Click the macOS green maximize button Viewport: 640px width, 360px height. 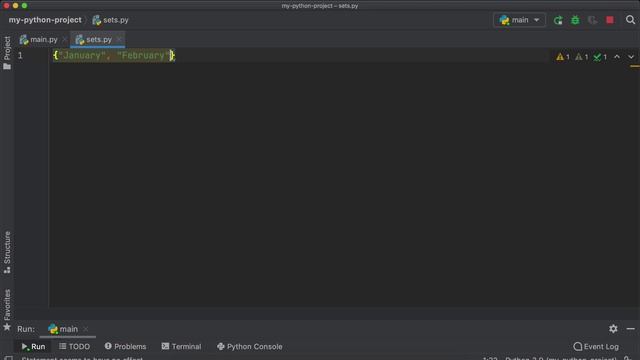pyautogui.click(x=24, y=6)
